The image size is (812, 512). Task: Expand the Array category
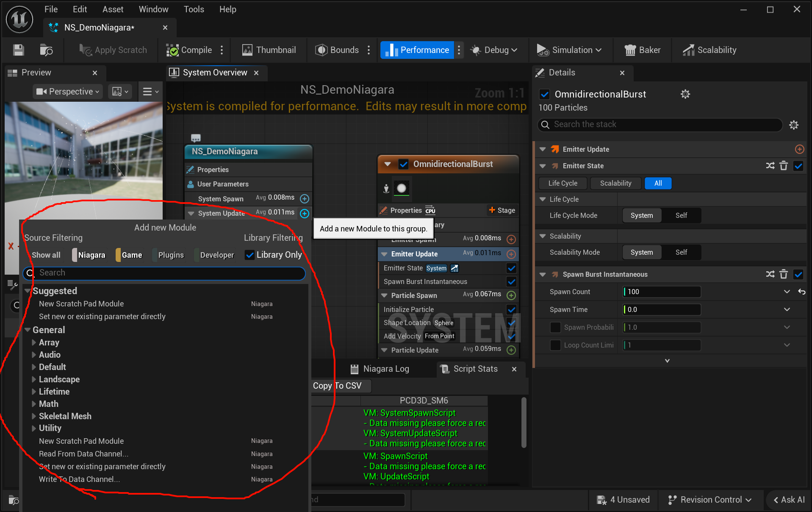point(34,342)
